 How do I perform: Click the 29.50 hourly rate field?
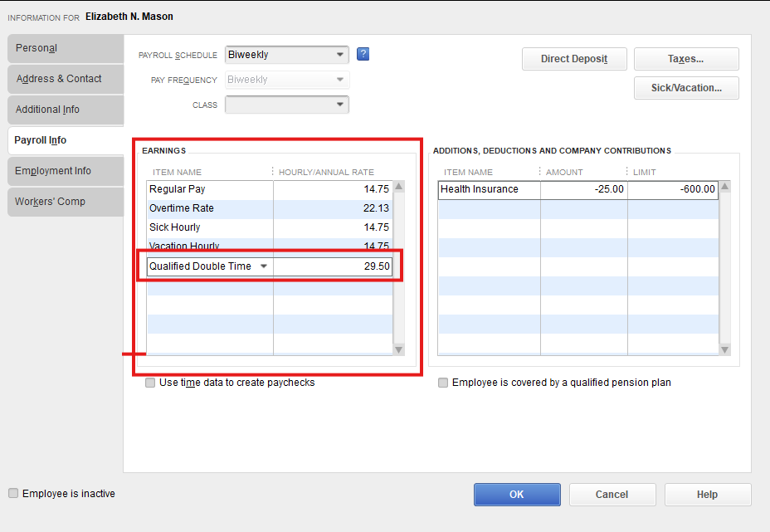(332, 266)
